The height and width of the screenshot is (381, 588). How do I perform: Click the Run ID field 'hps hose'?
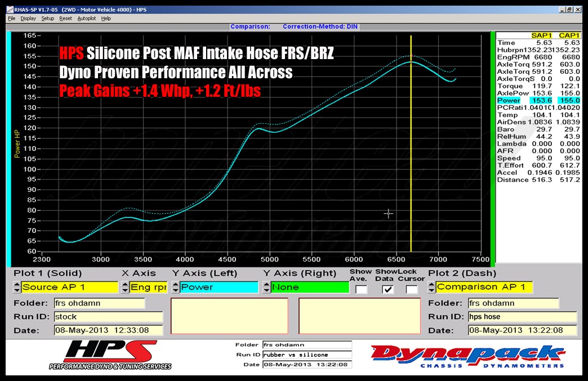(522, 317)
